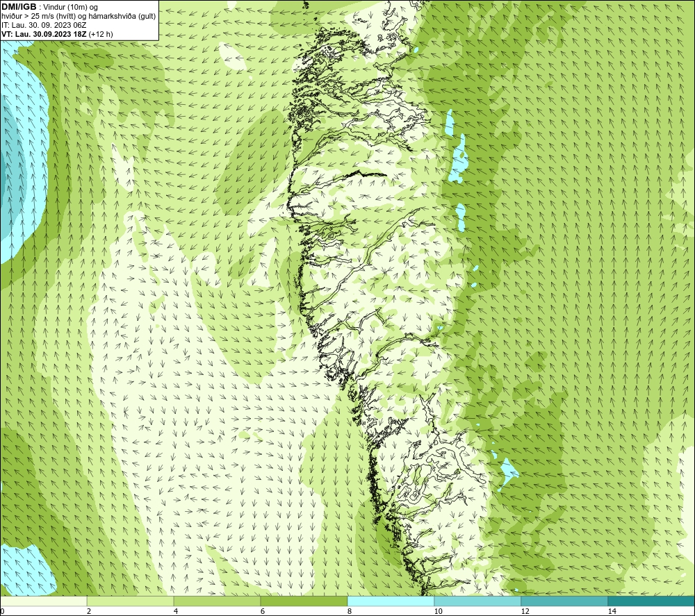Viewport: 695px width, 616px height.
Task: Click the legend label '8'
Action: click(350, 611)
